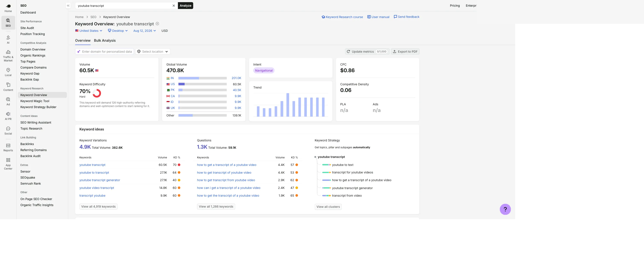Click the Keyword Research course link
Viewport: 644px width, 274px height.
pos(342,17)
